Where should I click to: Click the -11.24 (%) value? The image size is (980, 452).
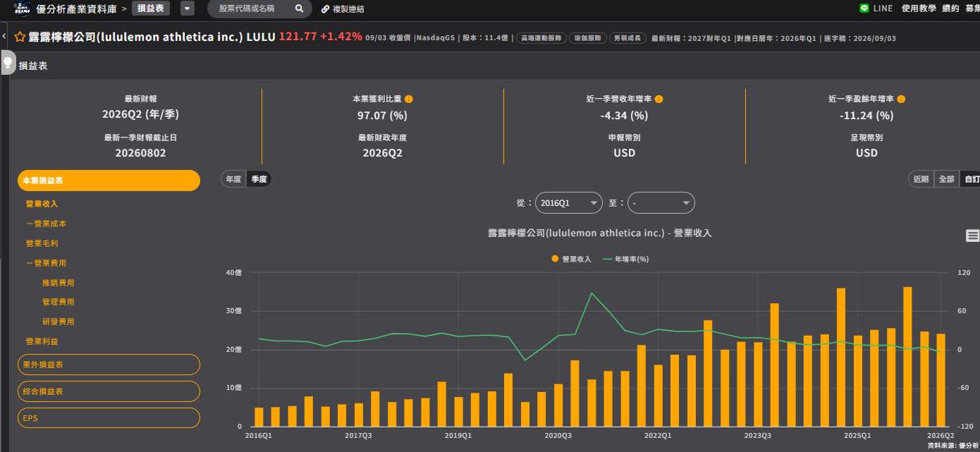click(866, 115)
